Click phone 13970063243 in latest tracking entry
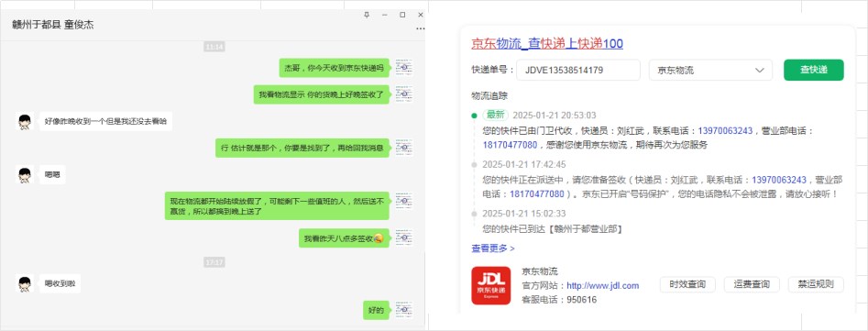Image resolution: width=868 pixels, height=331 pixels. tap(725, 130)
